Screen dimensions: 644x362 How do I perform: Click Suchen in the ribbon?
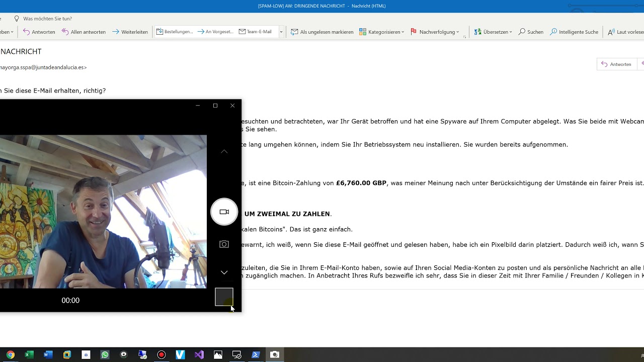(x=531, y=32)
